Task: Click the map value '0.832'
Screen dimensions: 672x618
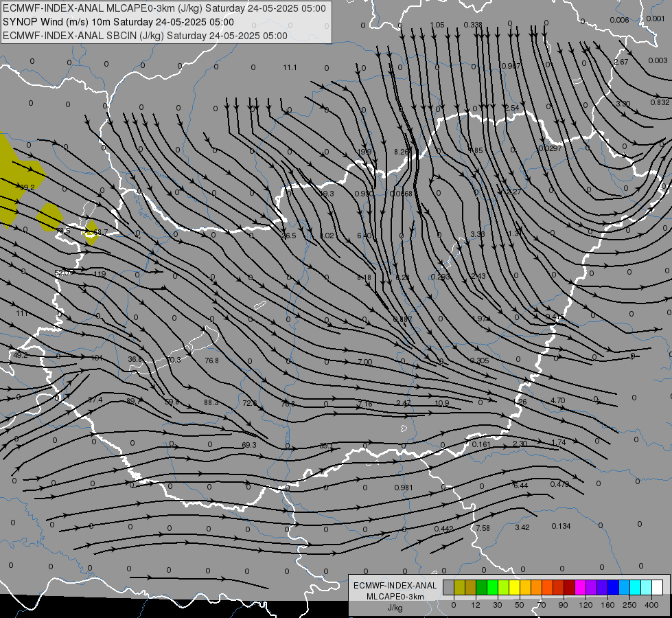Action: [660, 102]
